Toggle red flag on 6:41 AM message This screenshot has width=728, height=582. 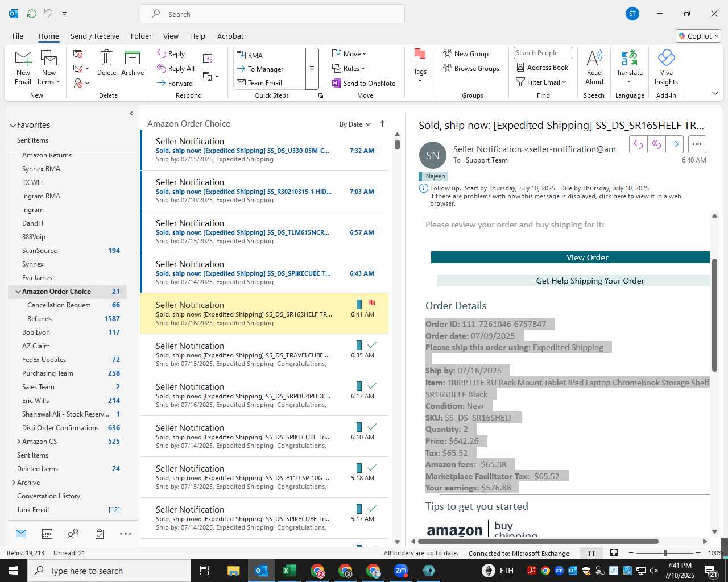pyautogui.click(x=371, y=304)
